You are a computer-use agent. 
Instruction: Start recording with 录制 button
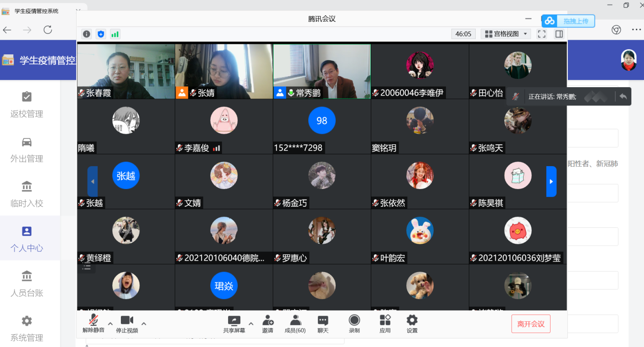tap(354, 323)
